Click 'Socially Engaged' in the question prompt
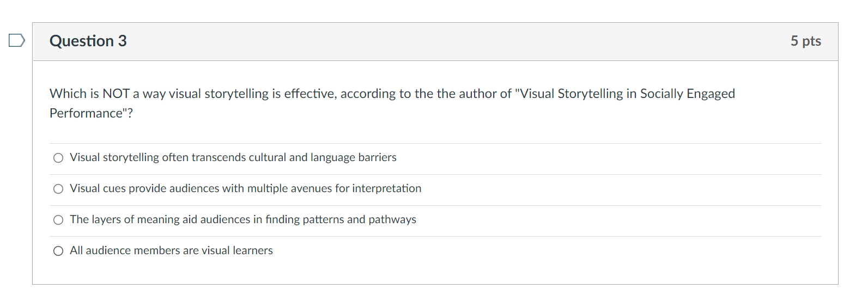The width and height of the screenshot is (868, 307). click(x=687, y=94)
